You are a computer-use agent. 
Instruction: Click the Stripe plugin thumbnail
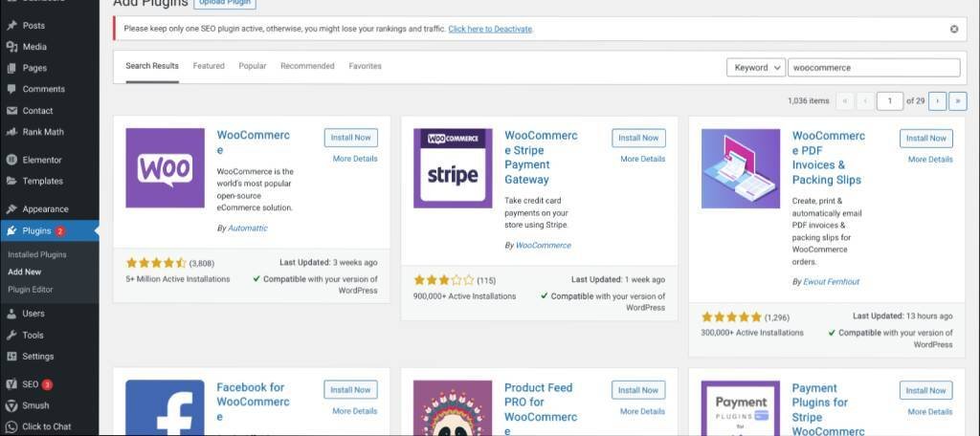[453, 168]
